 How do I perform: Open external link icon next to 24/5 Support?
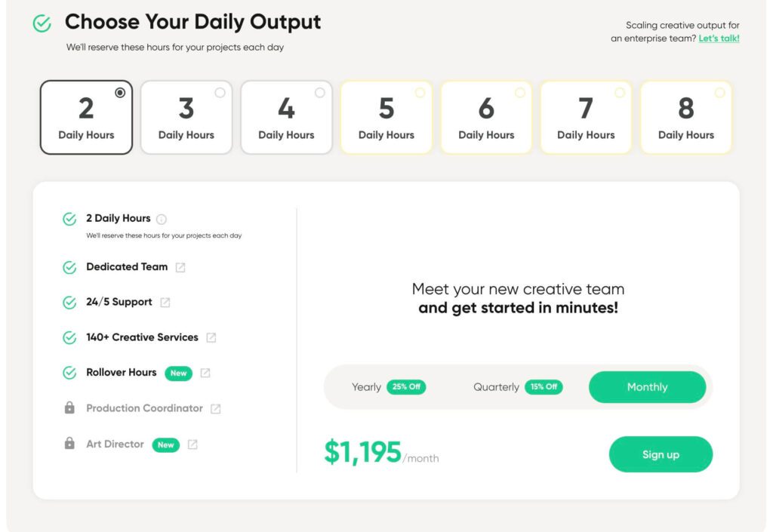click(165, 303)
